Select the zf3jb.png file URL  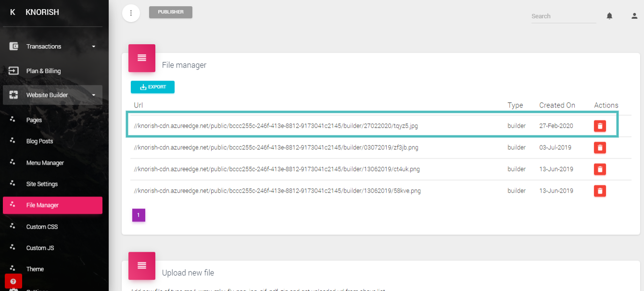(x=276, y=147)
